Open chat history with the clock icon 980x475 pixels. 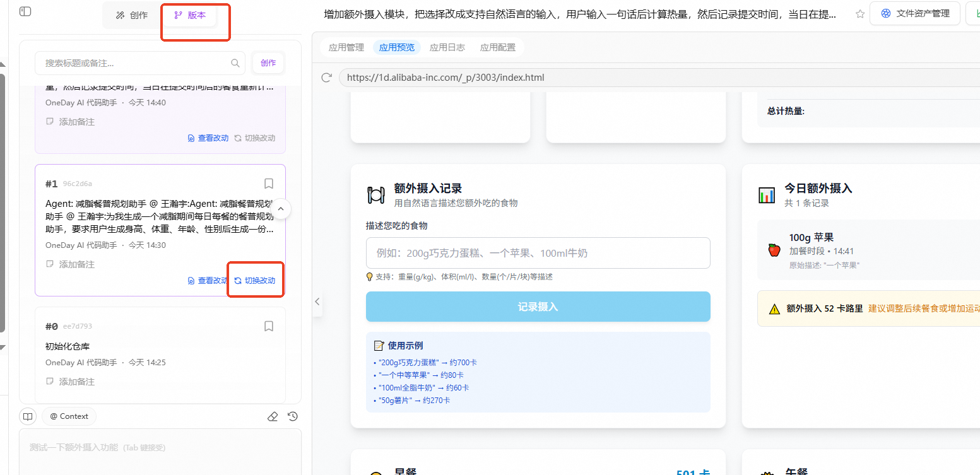point(293,416)
